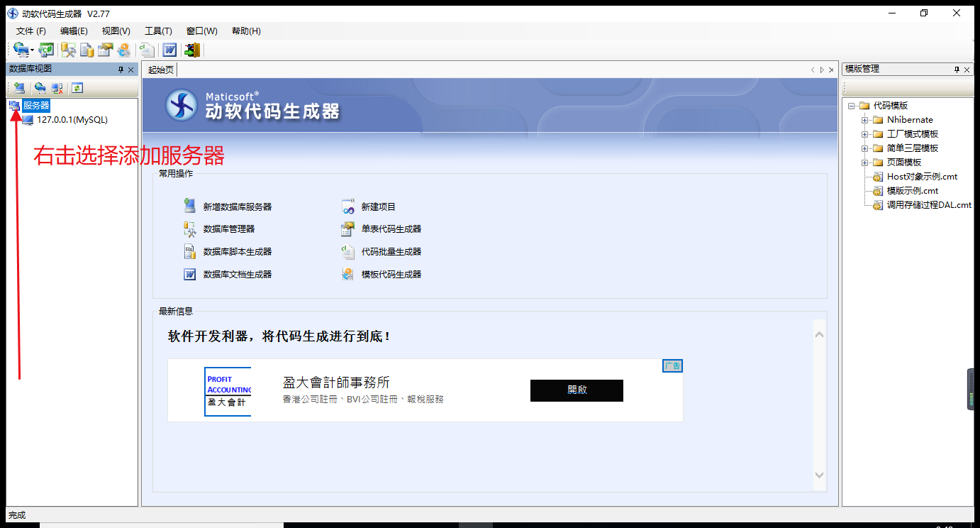Open the dropdown arrow next to the first toolbar icon
Screen dimensions: 980x528
click(31, 50)
